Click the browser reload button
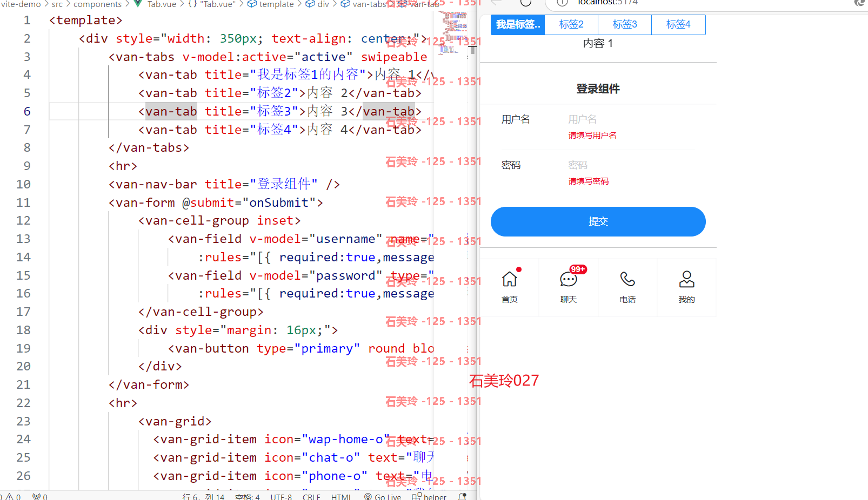868x500 pixels. (x=525, y=2)
